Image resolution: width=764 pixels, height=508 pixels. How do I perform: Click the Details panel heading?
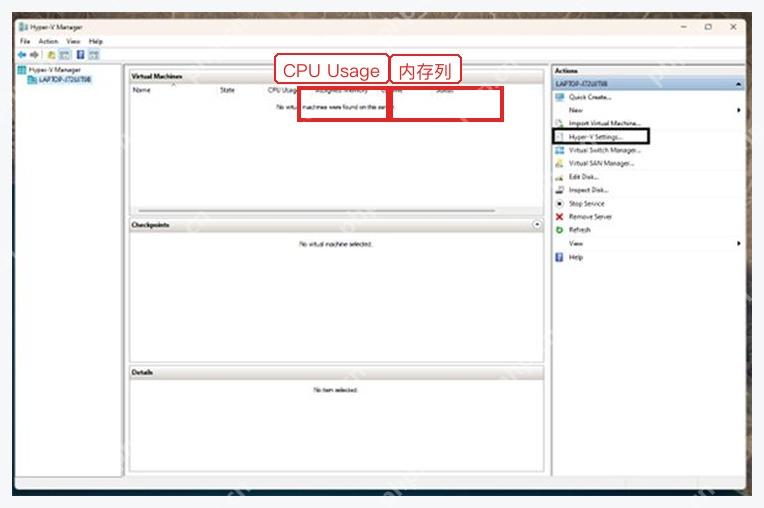tap(142, 372)
